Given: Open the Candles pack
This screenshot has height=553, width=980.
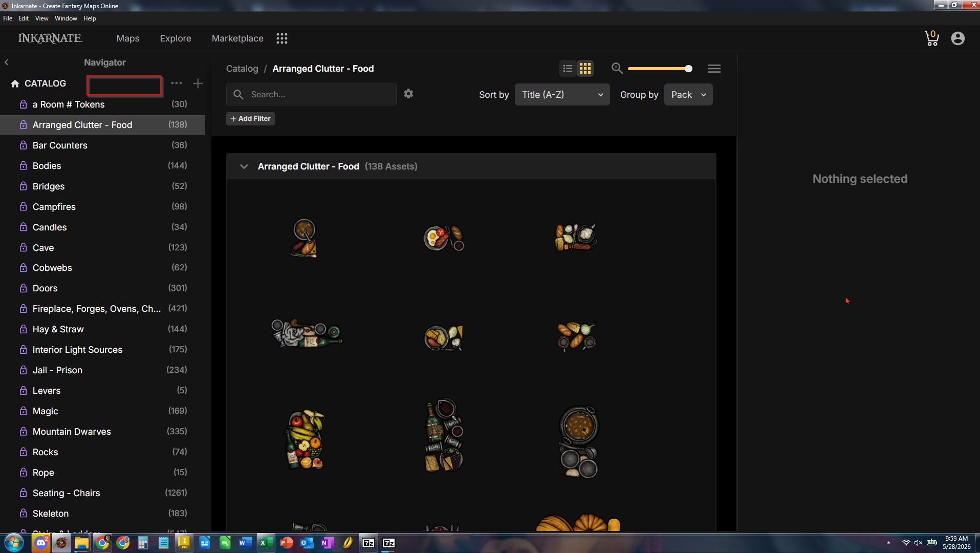Looking at the screenshot, I should (102, 227).
